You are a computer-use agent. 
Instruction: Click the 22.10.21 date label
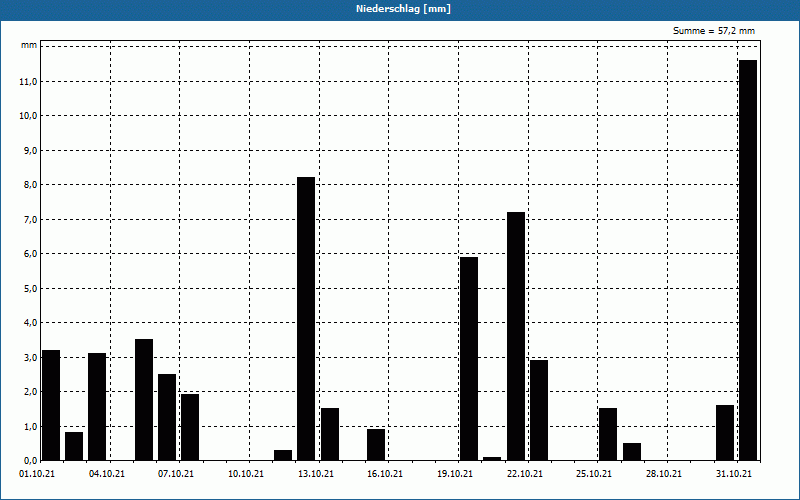pyautogui.click(x=524, y=474)
